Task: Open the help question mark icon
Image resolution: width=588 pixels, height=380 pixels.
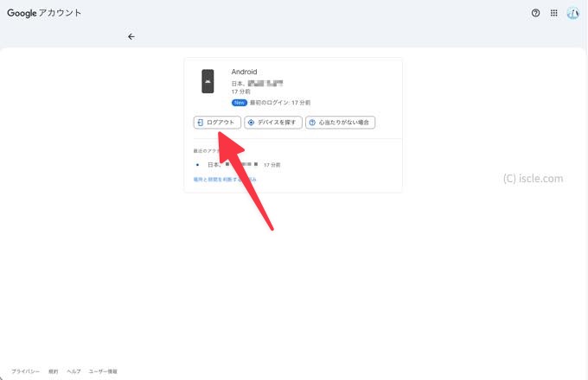Action: pos(535,13)
